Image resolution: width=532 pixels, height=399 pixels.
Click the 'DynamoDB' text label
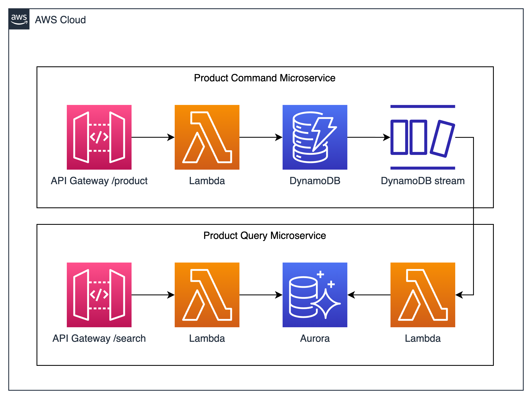point(315,181)
